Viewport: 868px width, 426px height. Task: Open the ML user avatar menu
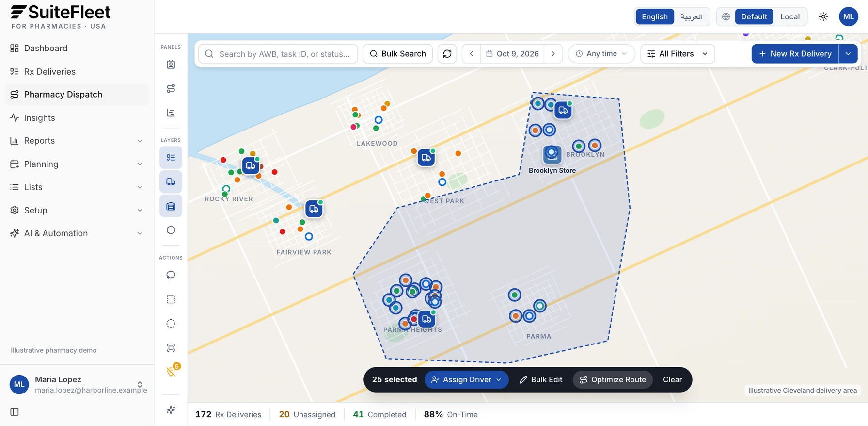point(849,16)
